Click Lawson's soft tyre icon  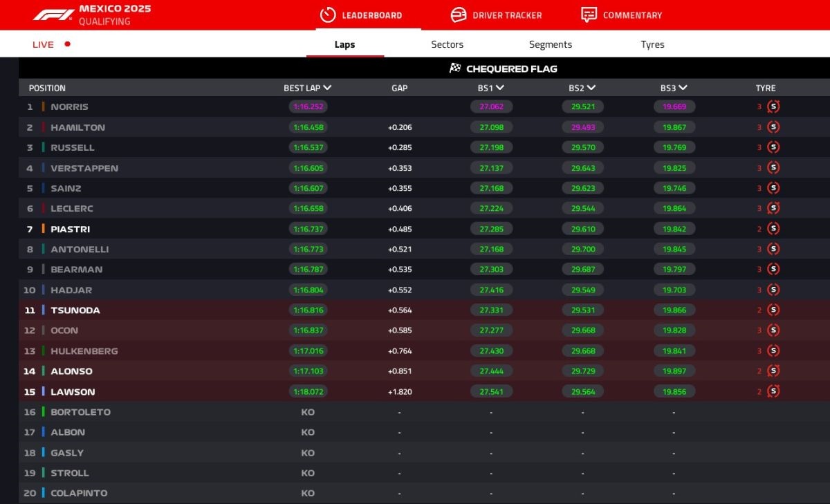[773, 391]
